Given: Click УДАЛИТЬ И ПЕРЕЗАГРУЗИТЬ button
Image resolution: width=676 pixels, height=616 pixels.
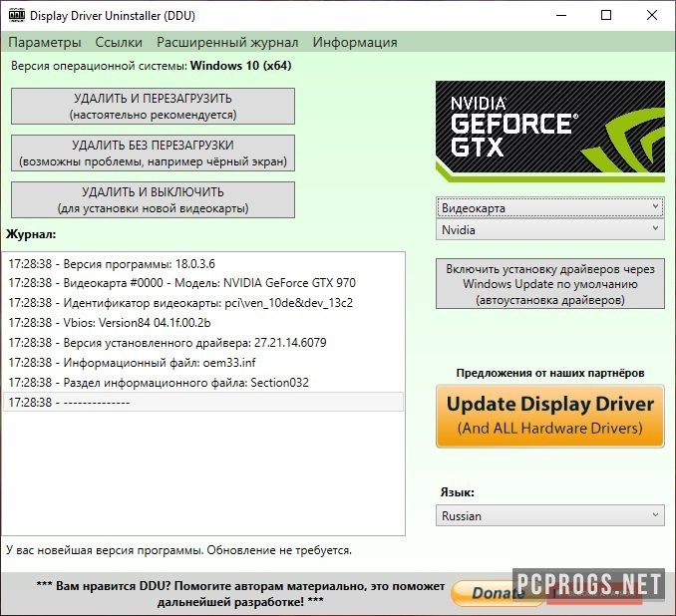Looking at the screenshot, I should tap(154, 106).
